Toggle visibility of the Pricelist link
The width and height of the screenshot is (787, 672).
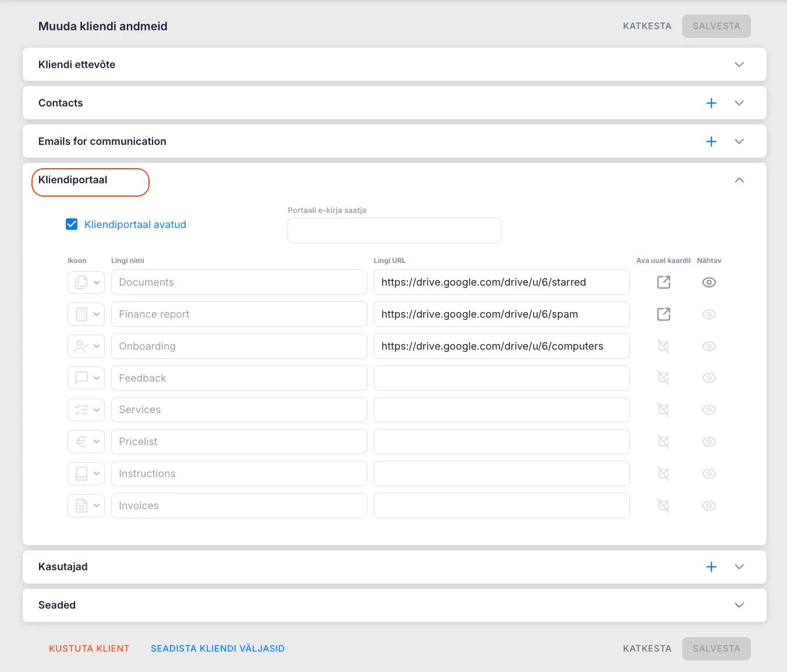coord(708,442)
